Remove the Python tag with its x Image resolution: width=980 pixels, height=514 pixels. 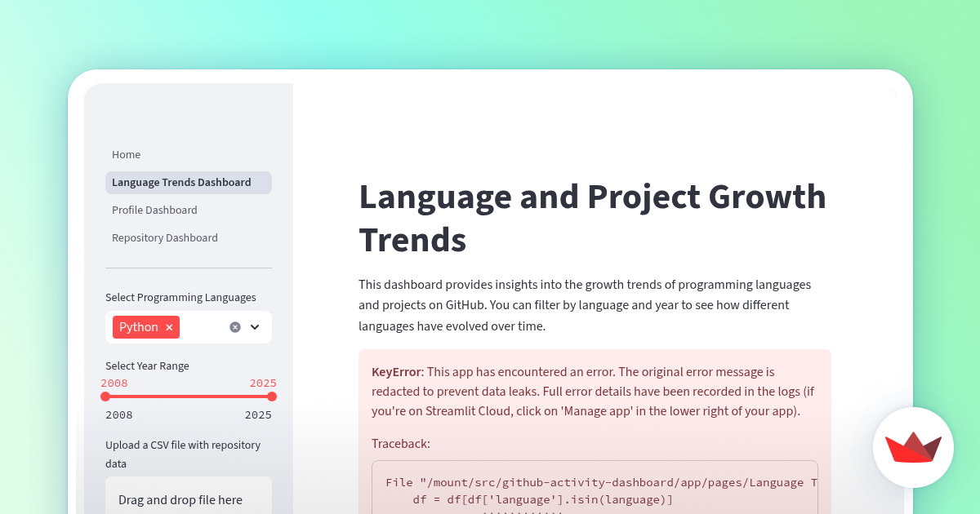pos(169,327)
